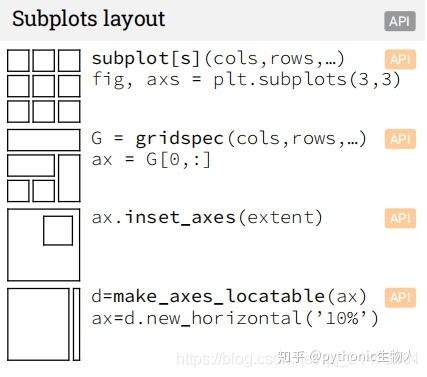Open the API link beside inset_axes
Image resolution: width=427 pixels, height=377 pixels.
[400, 218]
